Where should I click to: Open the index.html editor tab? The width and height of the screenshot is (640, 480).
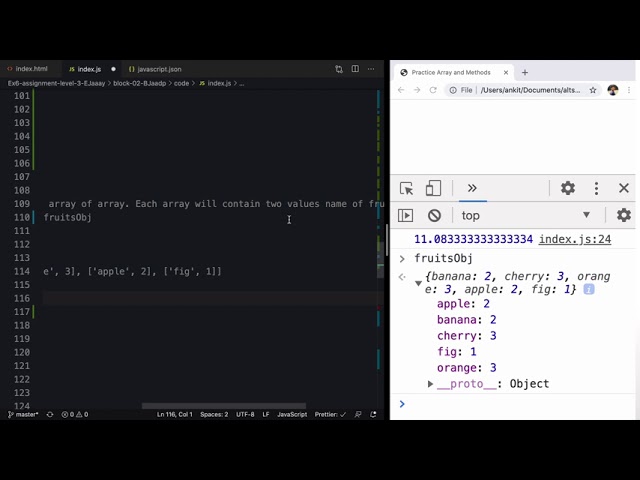click(x=28, y=69)
